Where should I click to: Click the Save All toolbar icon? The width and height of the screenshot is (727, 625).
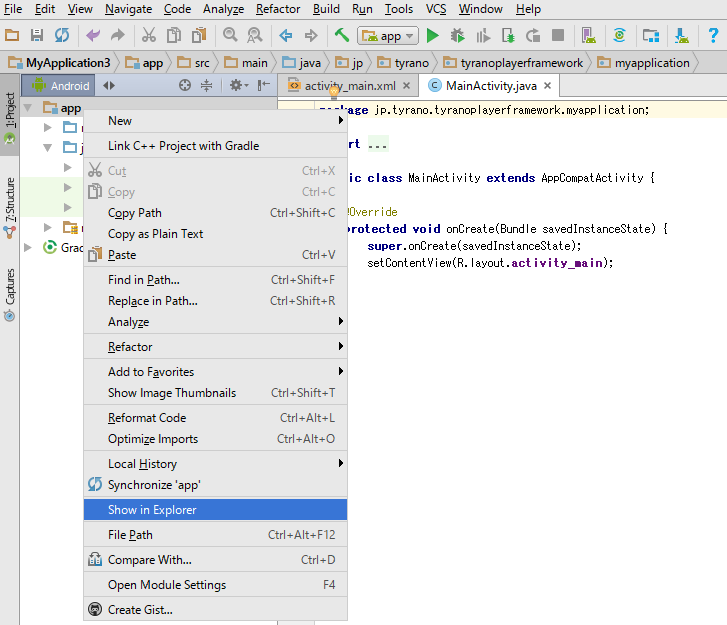(37, 35)
